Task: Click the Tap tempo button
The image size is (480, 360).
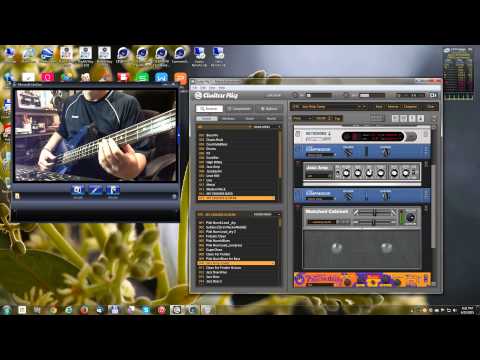Action: [337, 118]
